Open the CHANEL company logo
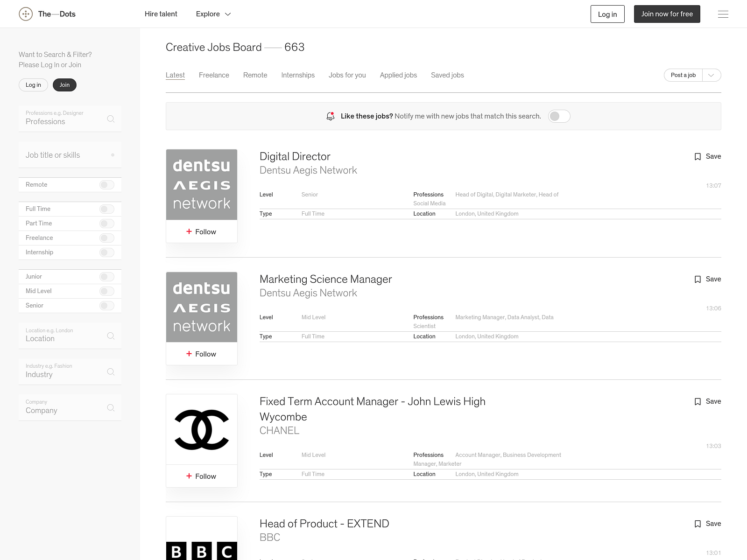 pos(202,429)
